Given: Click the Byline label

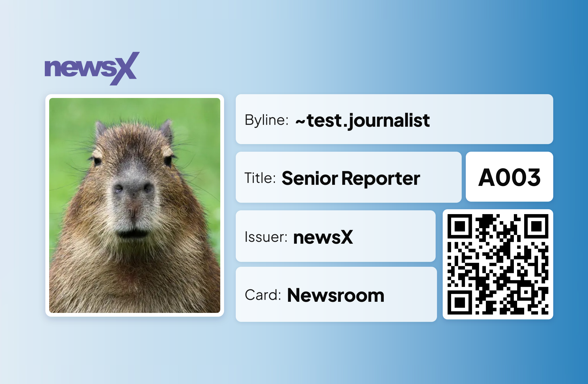Looking at the screenshot, I should [266, 120].
